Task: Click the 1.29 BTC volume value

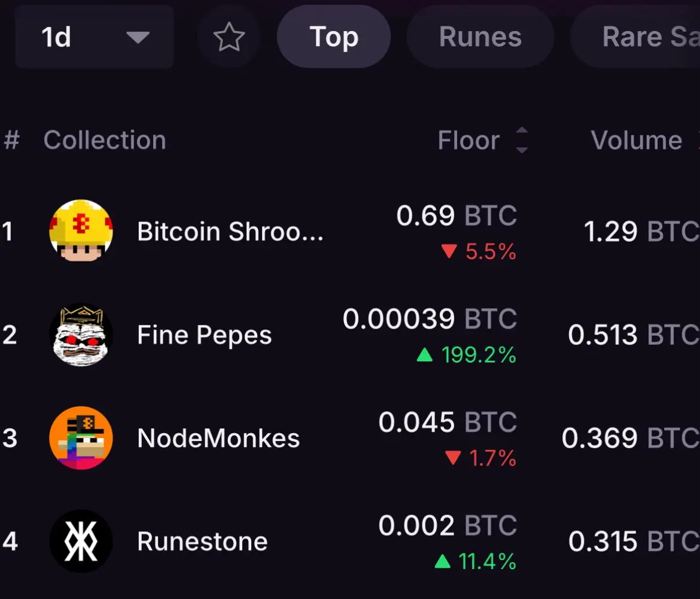Action: (x=641, y=231)
